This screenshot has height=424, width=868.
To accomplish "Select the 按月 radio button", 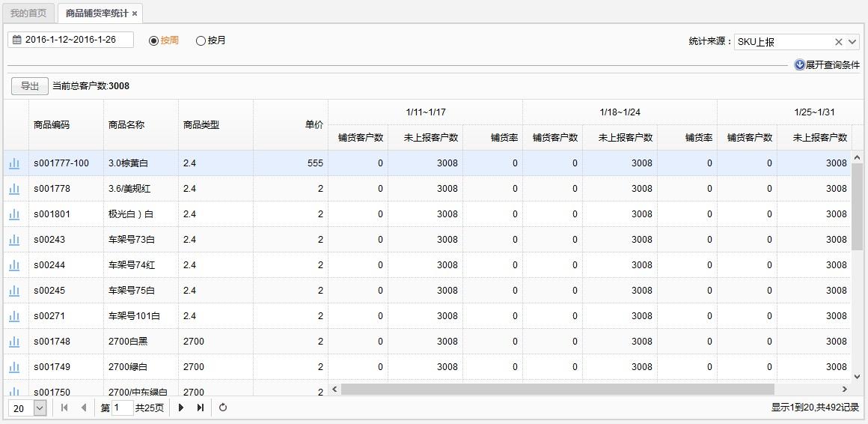I will [x=201, y=40].
